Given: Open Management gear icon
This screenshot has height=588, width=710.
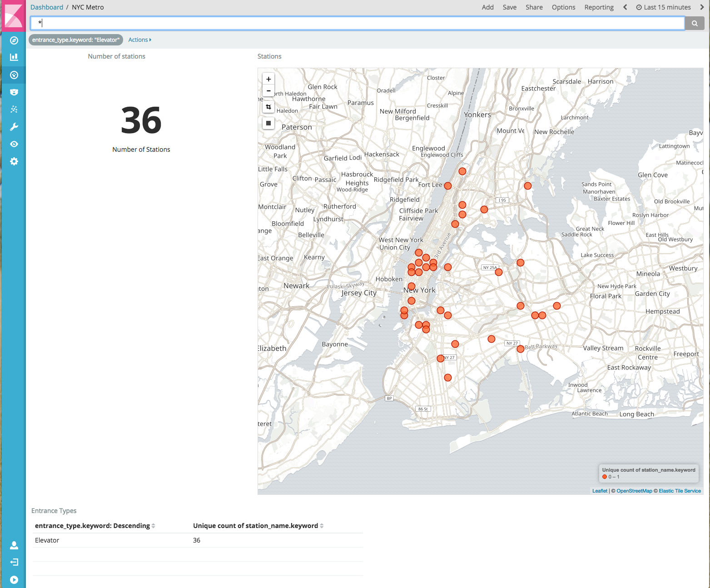Looking at the screenshot, I should coord(14,161).
